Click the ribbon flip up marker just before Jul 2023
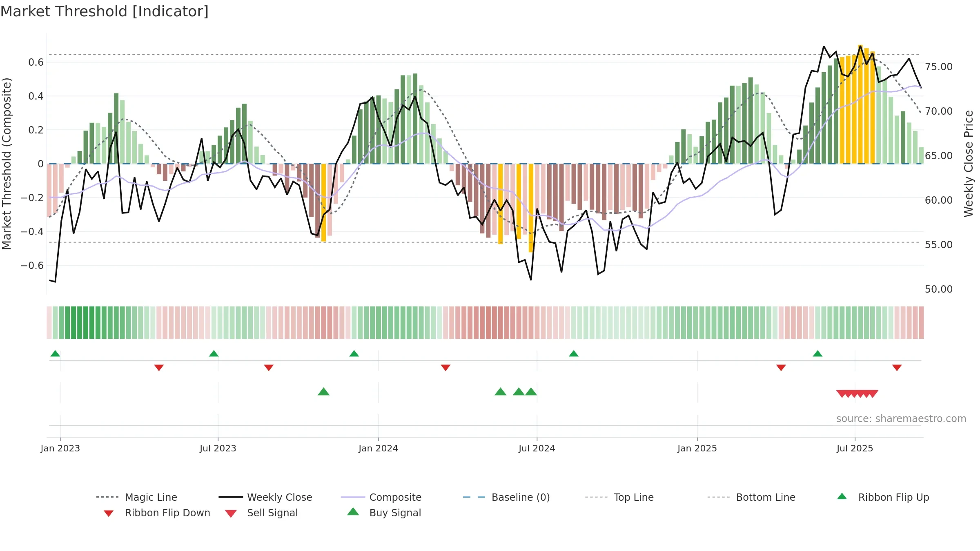The width and height of the screenshot is (980, 551). point(214,353)
